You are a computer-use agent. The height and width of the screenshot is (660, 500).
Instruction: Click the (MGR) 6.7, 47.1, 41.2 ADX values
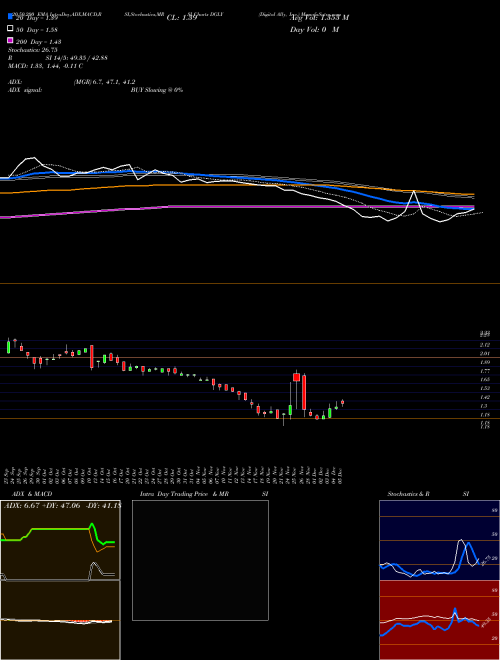pos(104,82)
